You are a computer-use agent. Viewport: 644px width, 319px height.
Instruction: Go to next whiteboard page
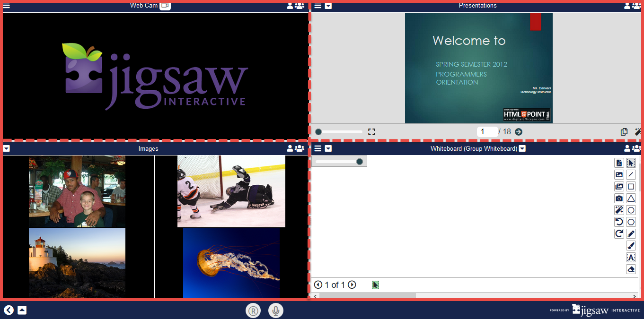point(352,285)
